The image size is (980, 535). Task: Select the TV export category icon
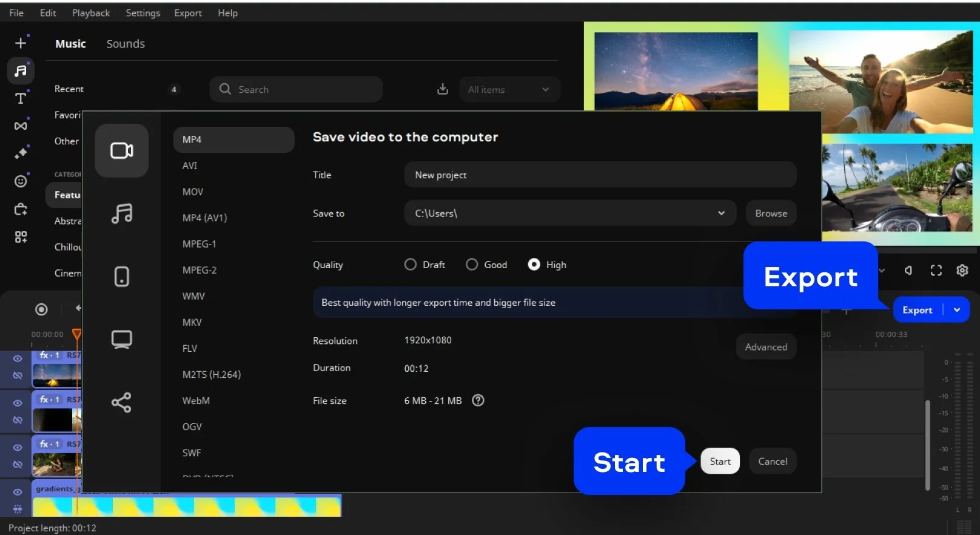coord(121,339)
